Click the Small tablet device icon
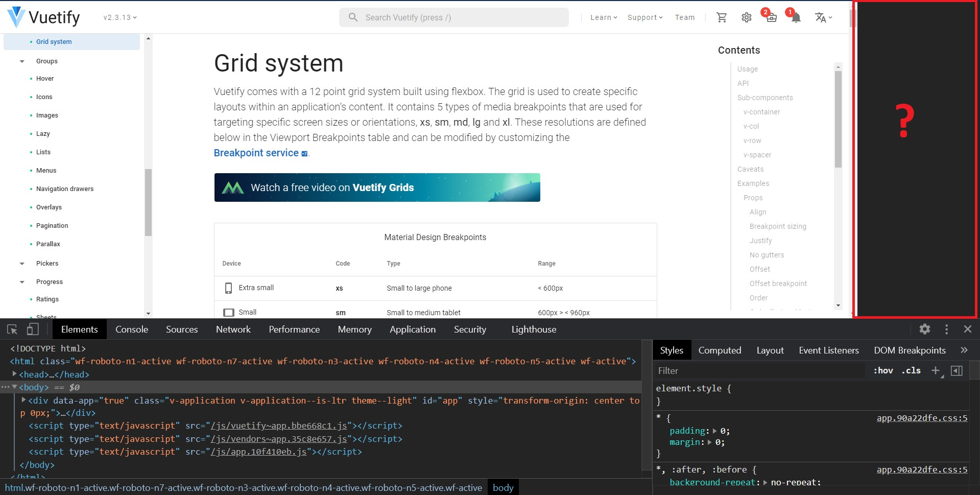This screenshot has height=495, width=980. [229, 312]
